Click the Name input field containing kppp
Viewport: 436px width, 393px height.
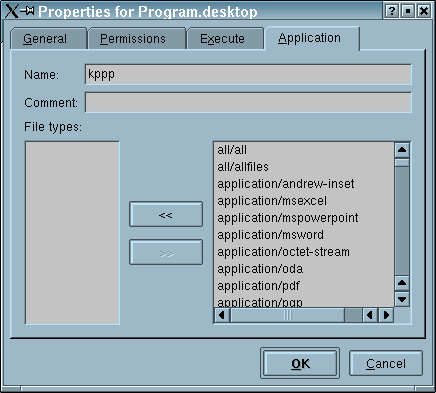coord(248,74)
